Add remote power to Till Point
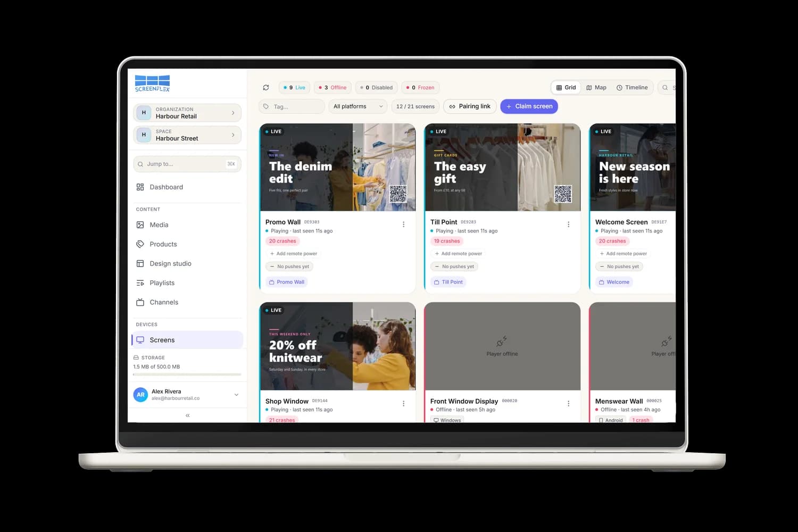The image size is (798, 532). 459,254
